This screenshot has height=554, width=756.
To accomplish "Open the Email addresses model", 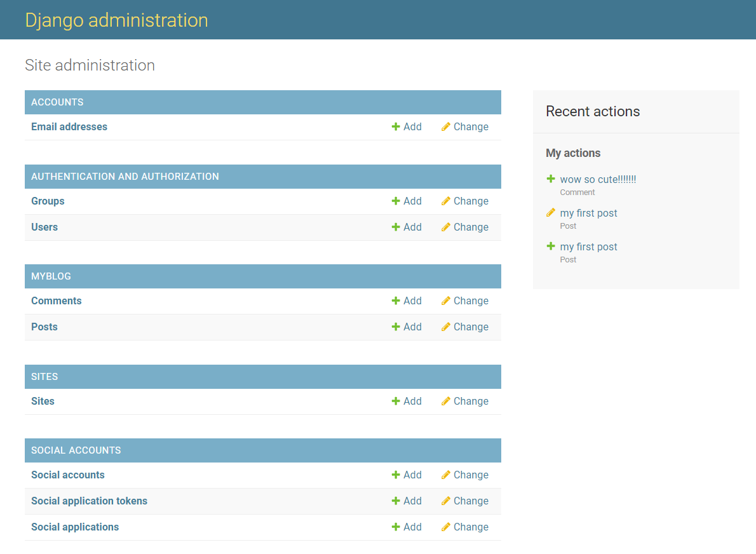I will click(69, 127).
